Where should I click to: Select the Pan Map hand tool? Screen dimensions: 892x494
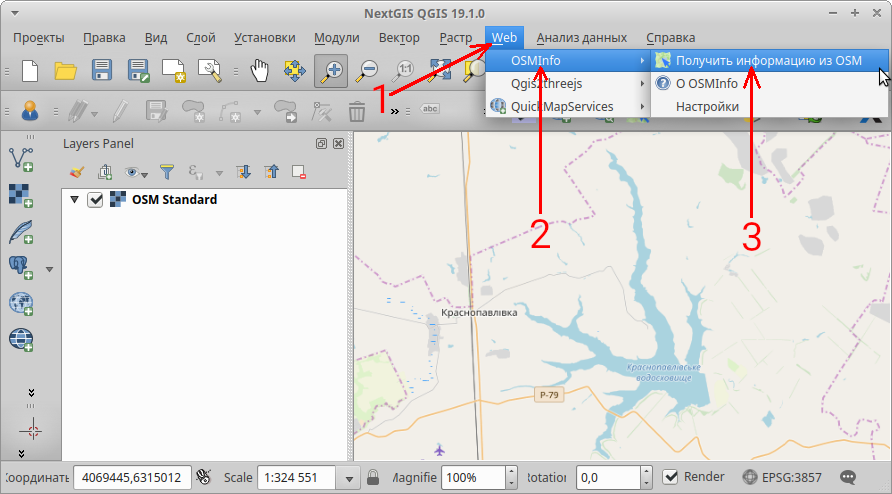point(259,71)
